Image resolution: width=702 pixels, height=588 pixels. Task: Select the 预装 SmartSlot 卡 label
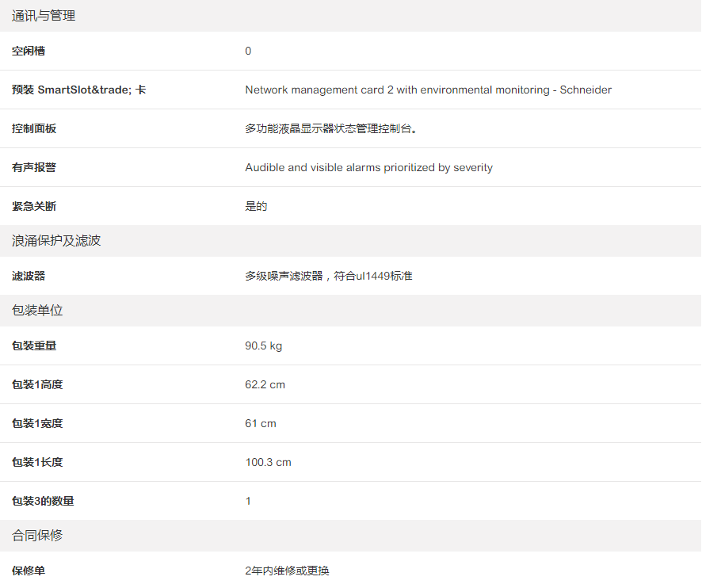click(x=78, y=90)
